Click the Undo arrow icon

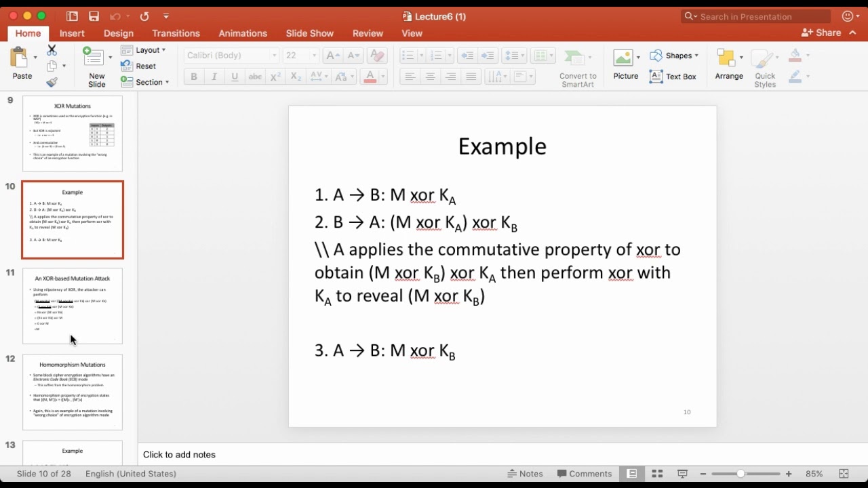[x=115, y=16]
